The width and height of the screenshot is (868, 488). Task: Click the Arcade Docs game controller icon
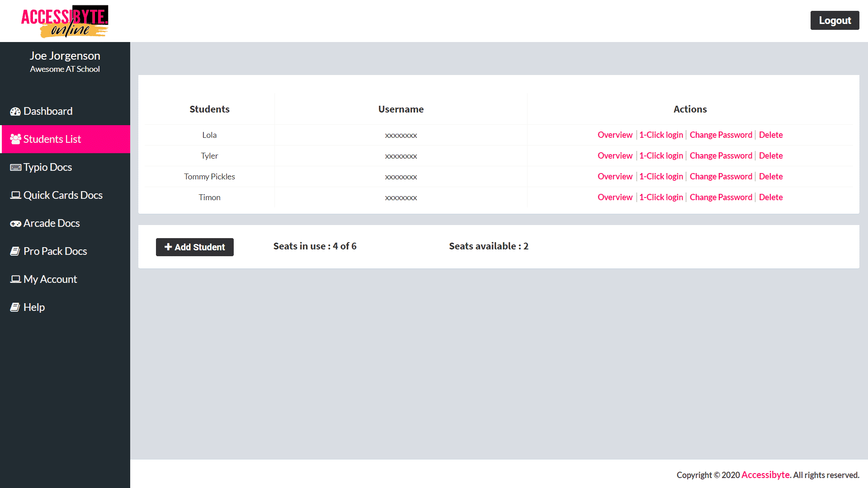pyautogui.click(x=16, y=223)
